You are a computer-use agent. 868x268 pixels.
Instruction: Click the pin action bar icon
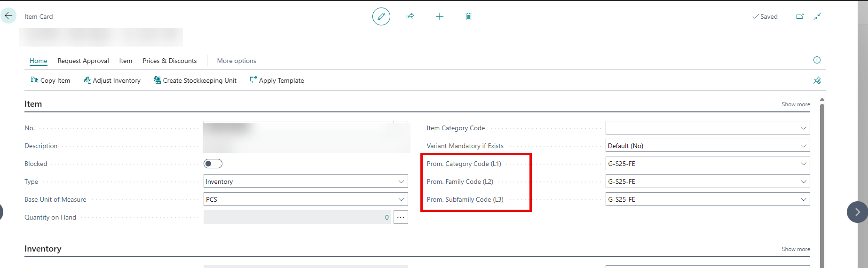(x=817, y=80)
